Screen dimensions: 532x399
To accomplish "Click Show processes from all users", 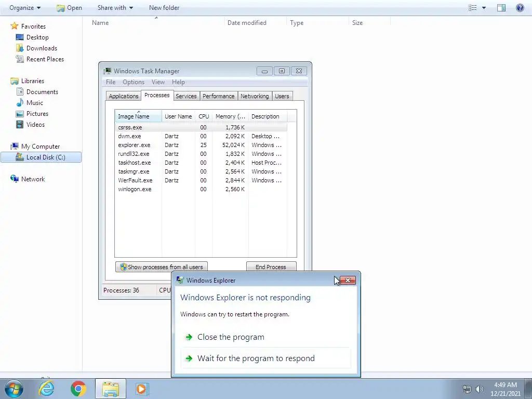I will tap(162, 267).
